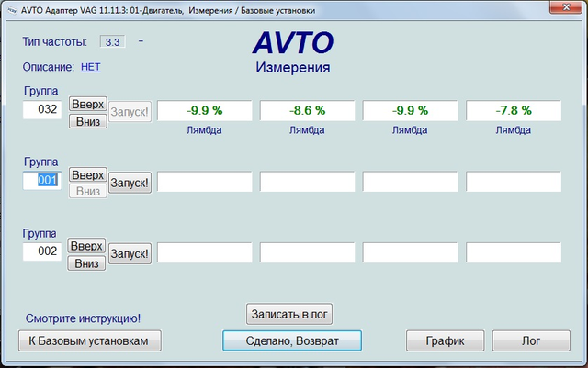Go to К Базовым установкам
This screenshot has height=368, width=588.
pos(88,340)
